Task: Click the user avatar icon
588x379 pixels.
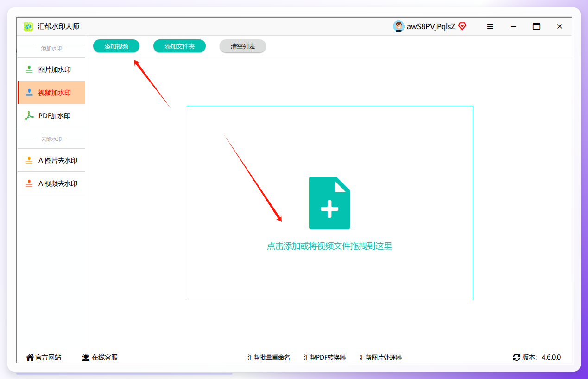Action: click(x=398, y=26)
